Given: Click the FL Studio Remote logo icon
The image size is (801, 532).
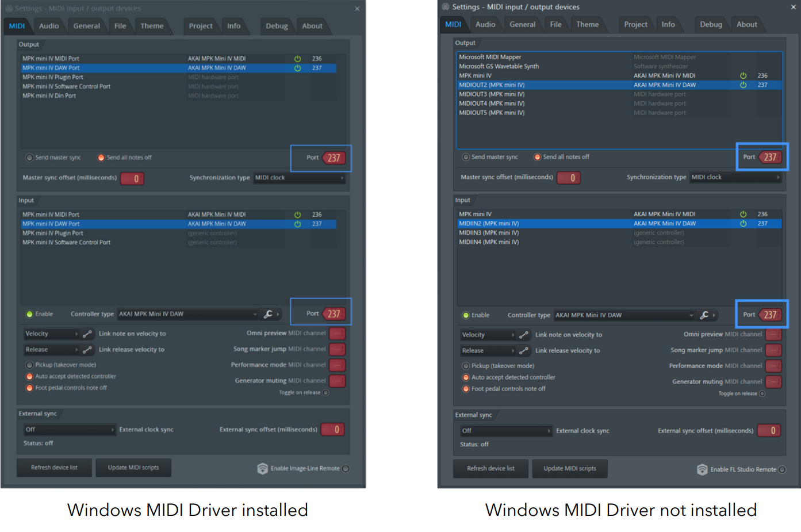Looking at the screenshot, I should click(702, 469).
